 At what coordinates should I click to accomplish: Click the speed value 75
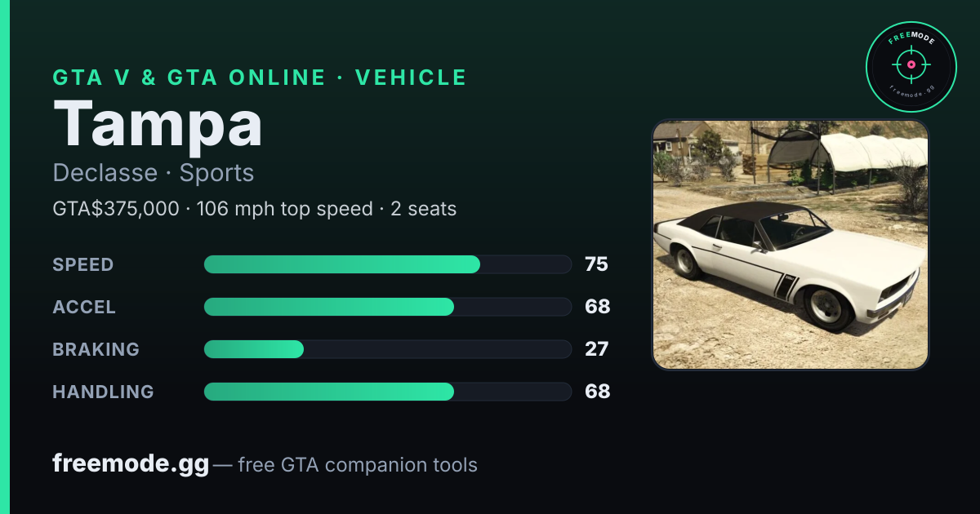click(596, 264)
